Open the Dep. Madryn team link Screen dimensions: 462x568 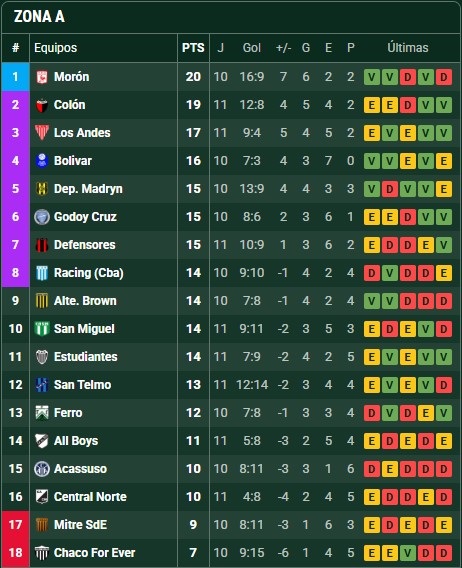tap(88, 189)
